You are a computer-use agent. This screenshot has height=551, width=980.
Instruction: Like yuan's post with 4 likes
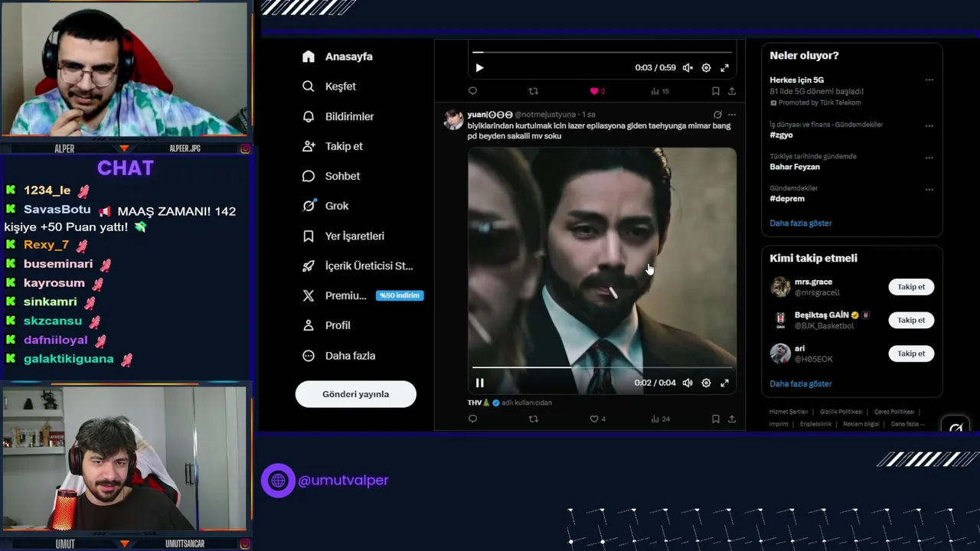click(597, 419)
